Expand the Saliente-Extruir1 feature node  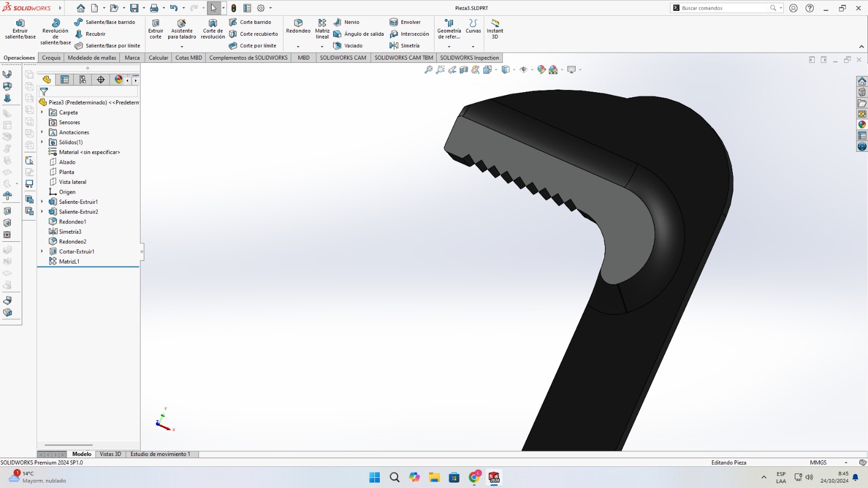coord(42,202)
